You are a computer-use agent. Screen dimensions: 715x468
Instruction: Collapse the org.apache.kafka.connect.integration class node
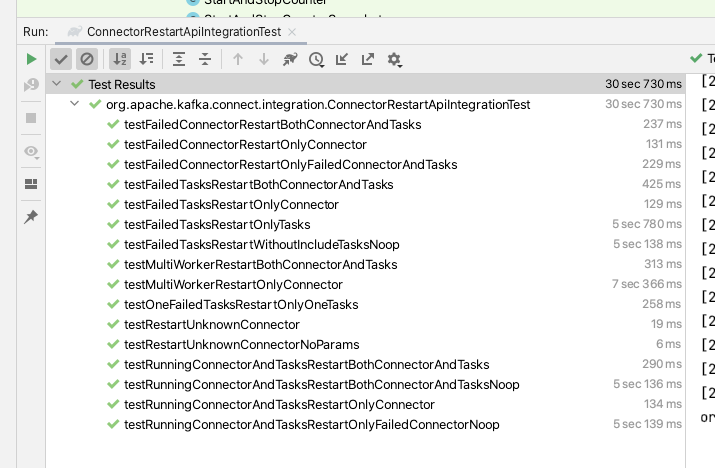[x=74, y=104]
